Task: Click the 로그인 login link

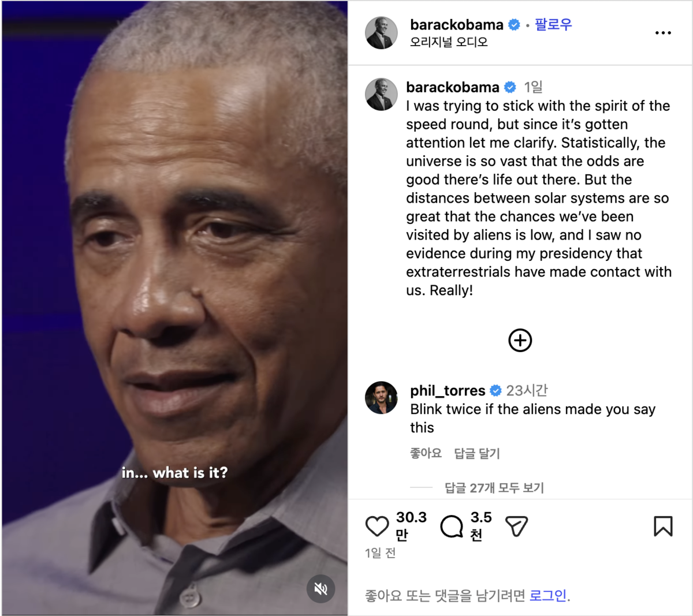Action: [x=548, y=596]
